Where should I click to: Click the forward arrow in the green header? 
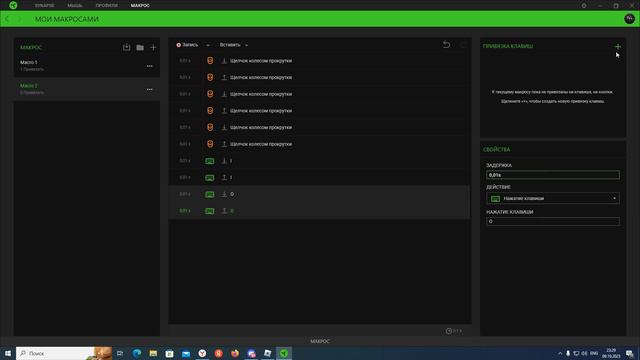coord(19,19)
